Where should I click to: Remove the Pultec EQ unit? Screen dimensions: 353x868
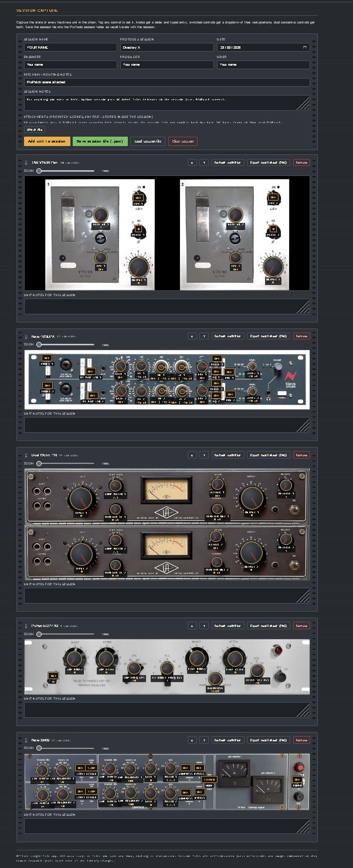click(x=301, y=626)
